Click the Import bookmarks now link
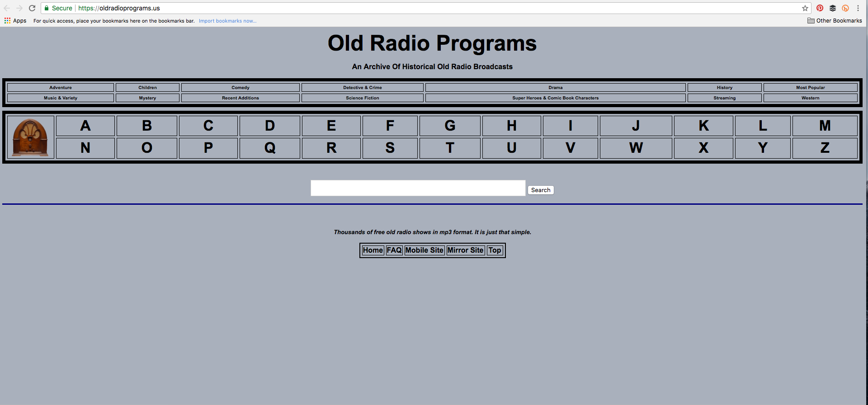The width and height of the screenshot is (868, 405). (x=227, y=21)
